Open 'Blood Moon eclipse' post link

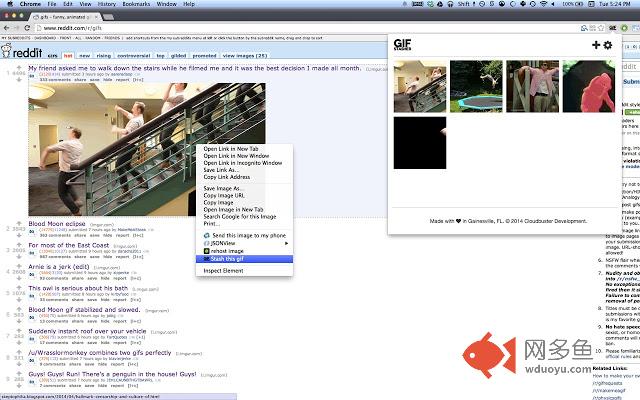coord(57,224)
